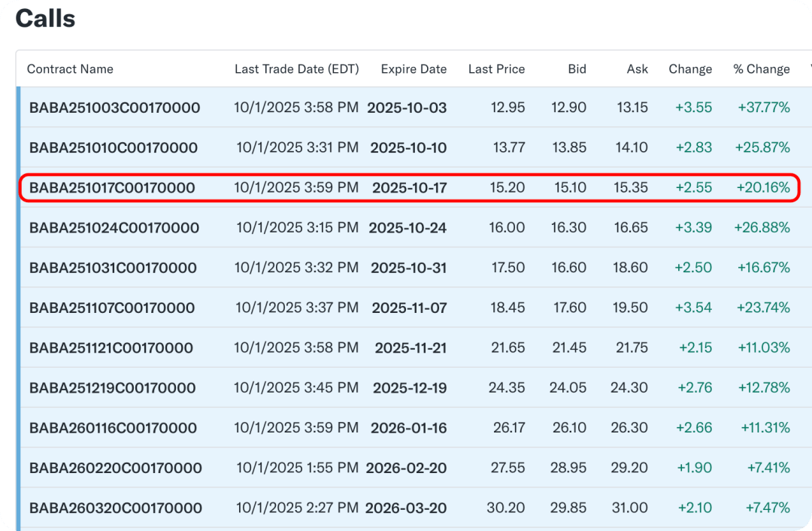812x531 pixels.
Task: Select contract BABA251121C00170000
Action: click(111, 347)
